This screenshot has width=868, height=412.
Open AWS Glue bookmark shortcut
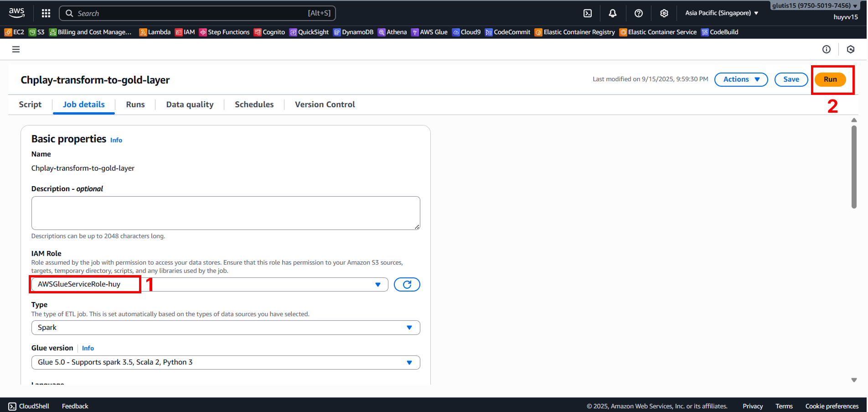[429, 32]
